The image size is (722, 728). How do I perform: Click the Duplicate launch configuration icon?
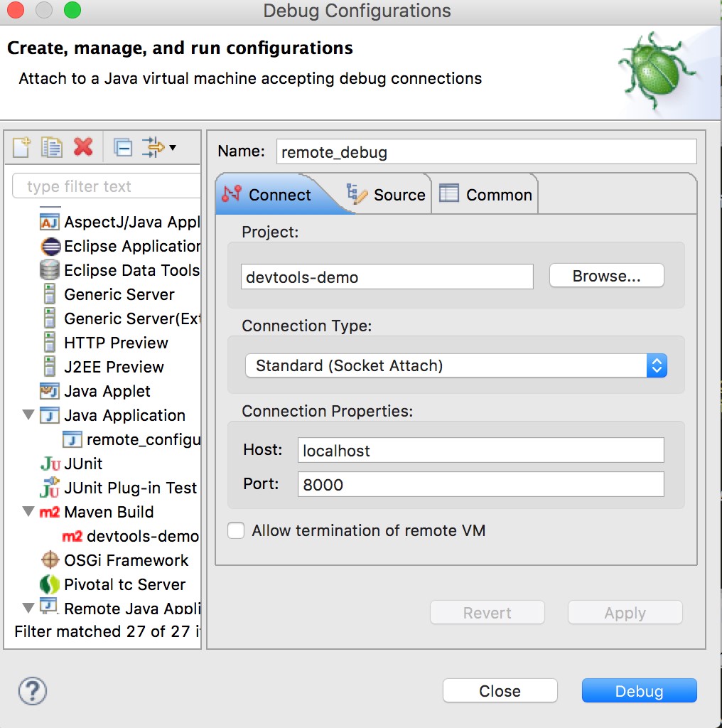click(51, 148)
